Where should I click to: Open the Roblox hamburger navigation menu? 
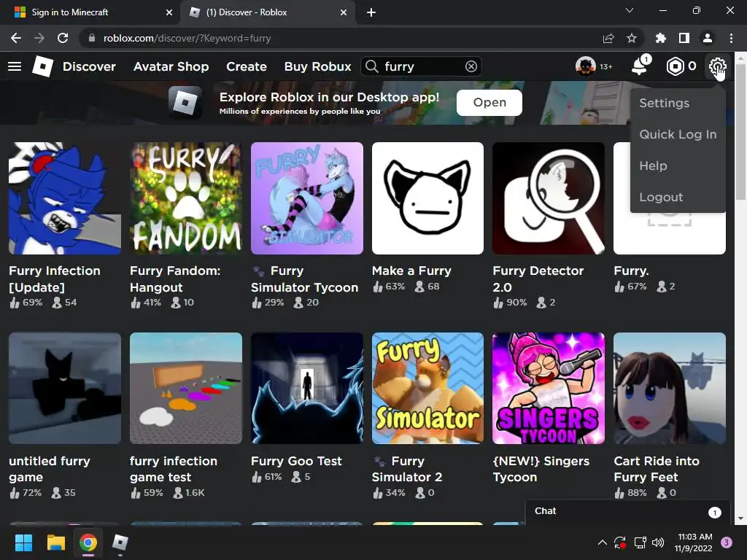[15, 66]
